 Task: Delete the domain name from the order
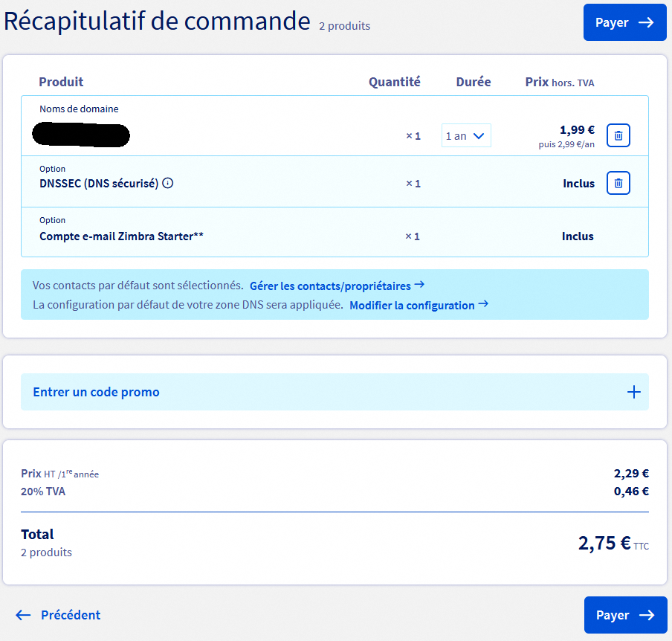(618, 136)
